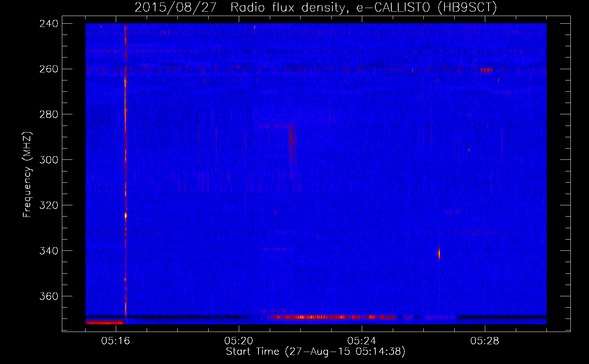Viewport: 589px width, 364px height.
Task: Click the red interference band at bottom left
Action: [105, 323]
